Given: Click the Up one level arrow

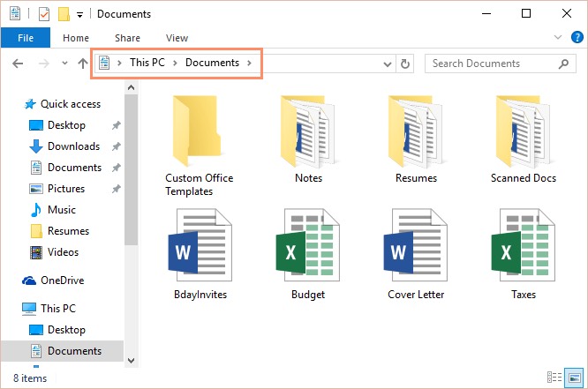Looking at the screenshot, I should [83, 64].
